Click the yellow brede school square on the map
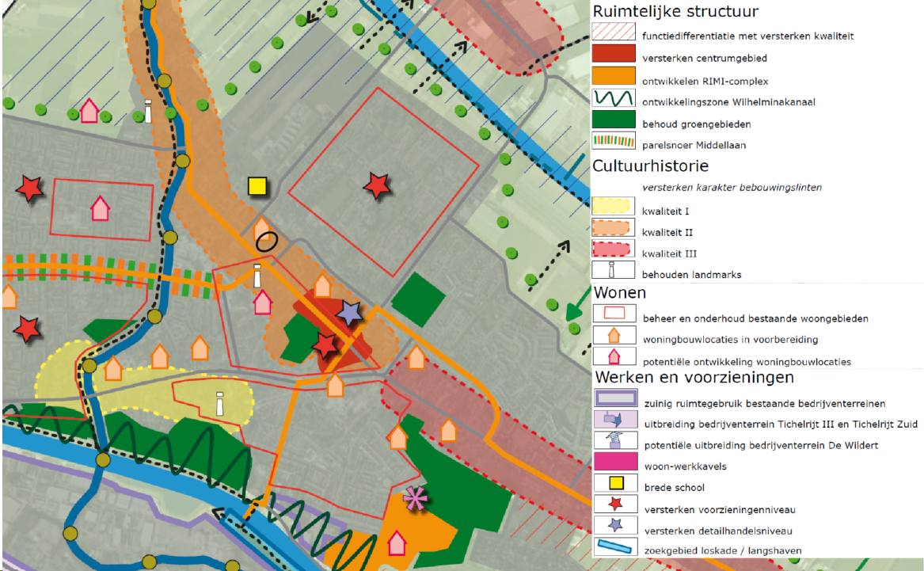Viewport: 924px width, 571px height. tap(257, 186)
